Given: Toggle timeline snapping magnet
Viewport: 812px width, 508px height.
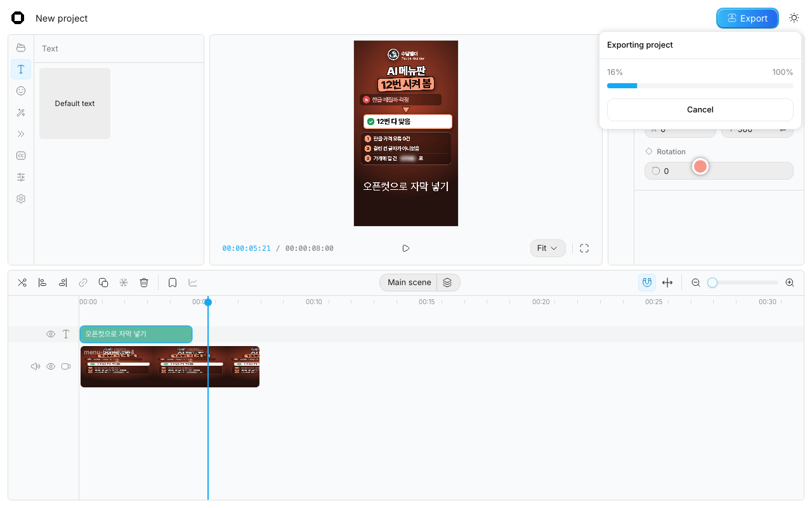Looking at the screenshot, I should point(647,283).
